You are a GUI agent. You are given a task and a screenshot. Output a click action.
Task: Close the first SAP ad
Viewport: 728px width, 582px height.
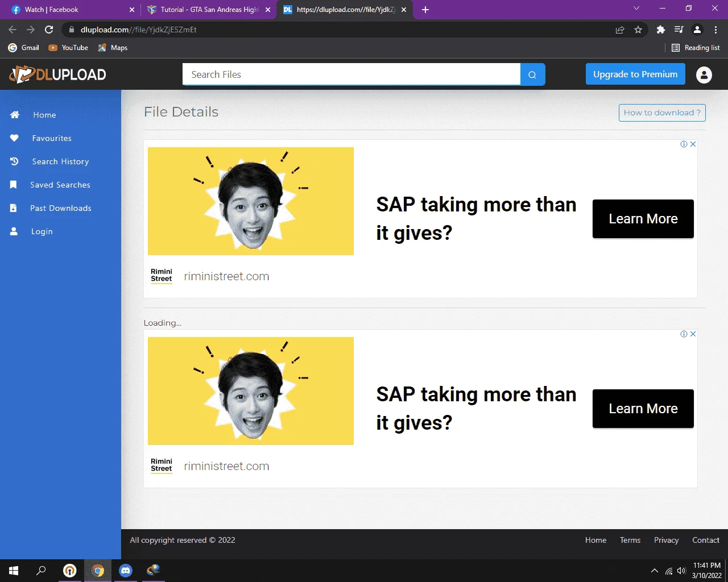pos(693,144)
